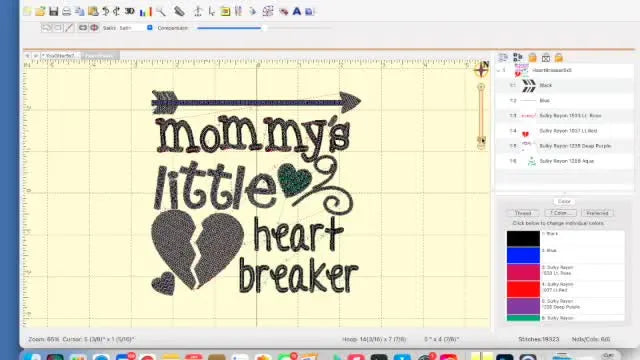Click the compass icon at canvas corner
640x360 pixels.
pyautogui.click(x=482, y=69)
